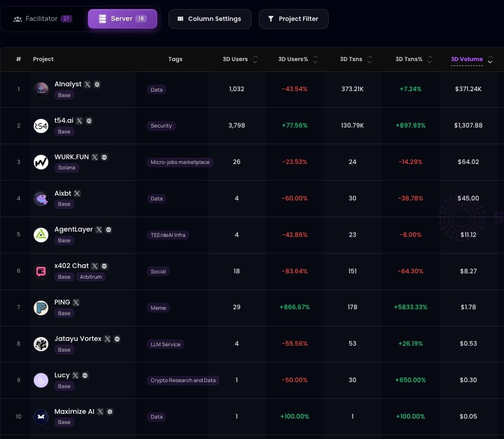Select the $1,307.88 volume cell
The image size is (504, 439).
[x=468, y=125]
